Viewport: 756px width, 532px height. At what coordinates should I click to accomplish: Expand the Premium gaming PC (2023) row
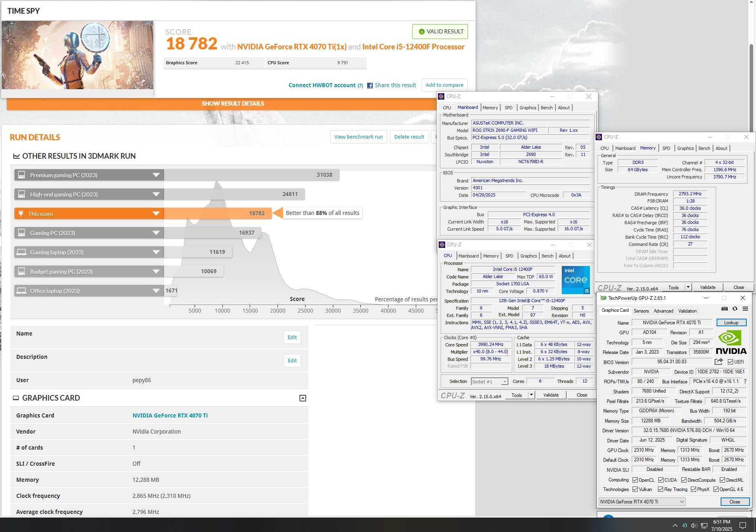point(156,175)
